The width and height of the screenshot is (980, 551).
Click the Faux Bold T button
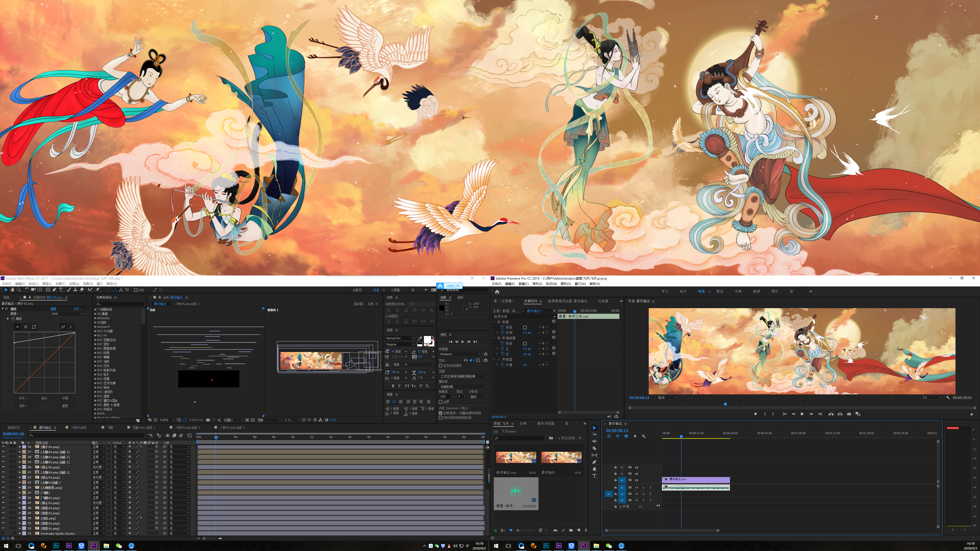pyautogui.click(x=393, y=386)
